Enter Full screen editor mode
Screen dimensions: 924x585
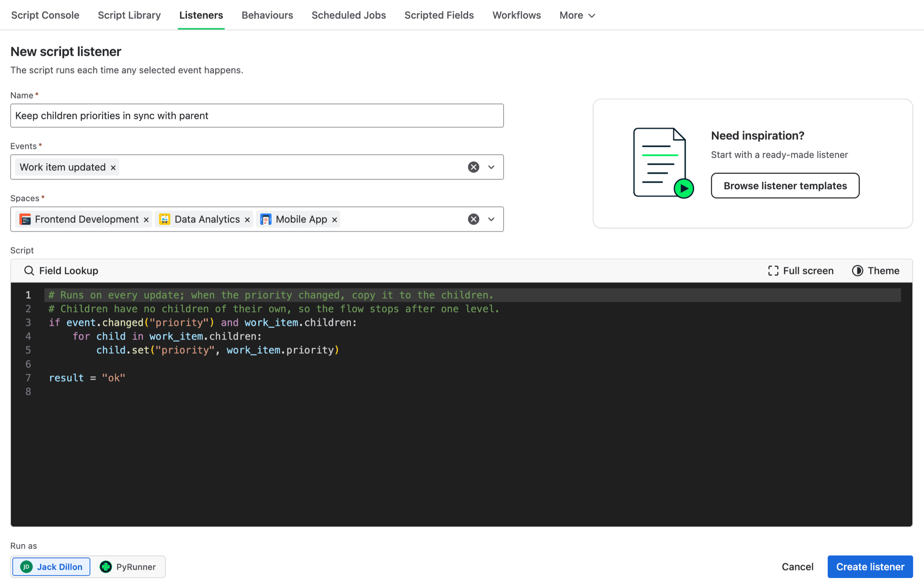pos(801,271)
